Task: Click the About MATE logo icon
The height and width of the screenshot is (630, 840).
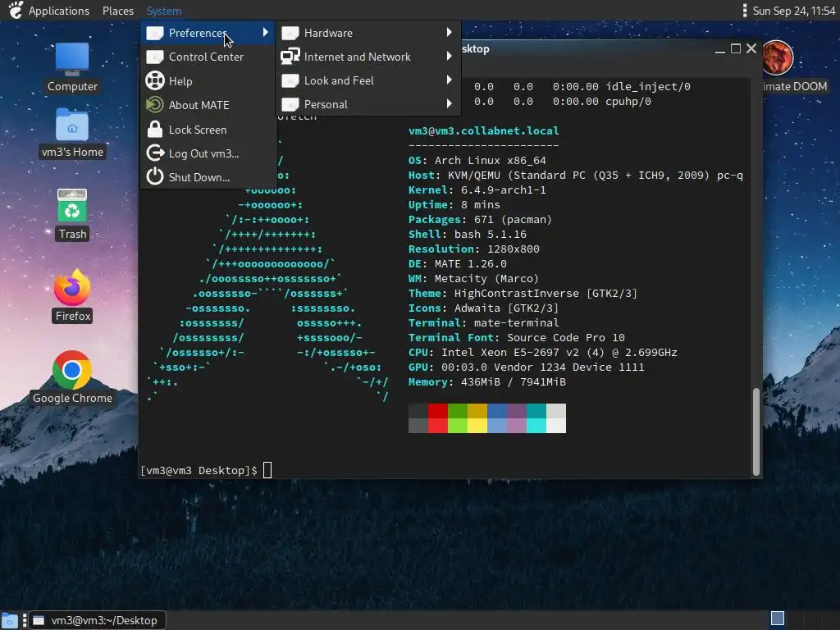Action: [x=155, y=104]
